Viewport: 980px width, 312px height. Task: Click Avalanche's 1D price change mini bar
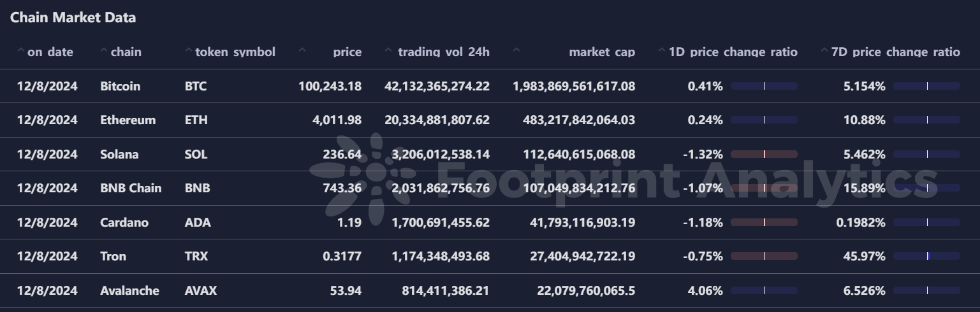point(764,290)
